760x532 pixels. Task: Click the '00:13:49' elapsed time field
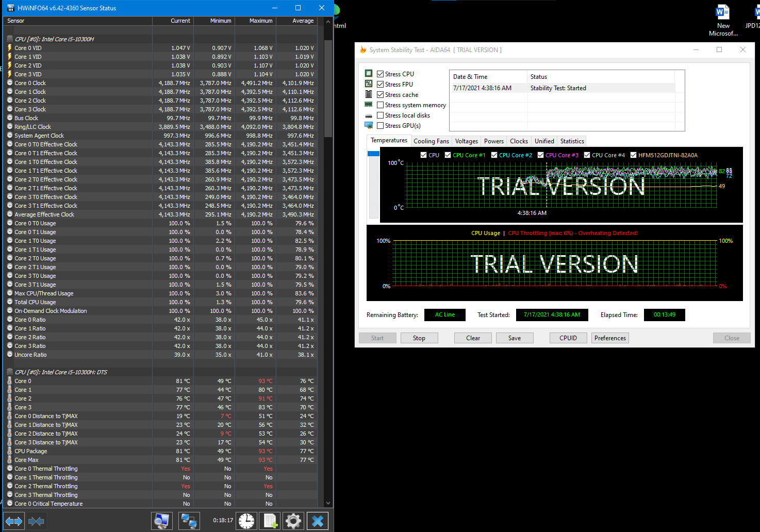click(x=665, y=314)
